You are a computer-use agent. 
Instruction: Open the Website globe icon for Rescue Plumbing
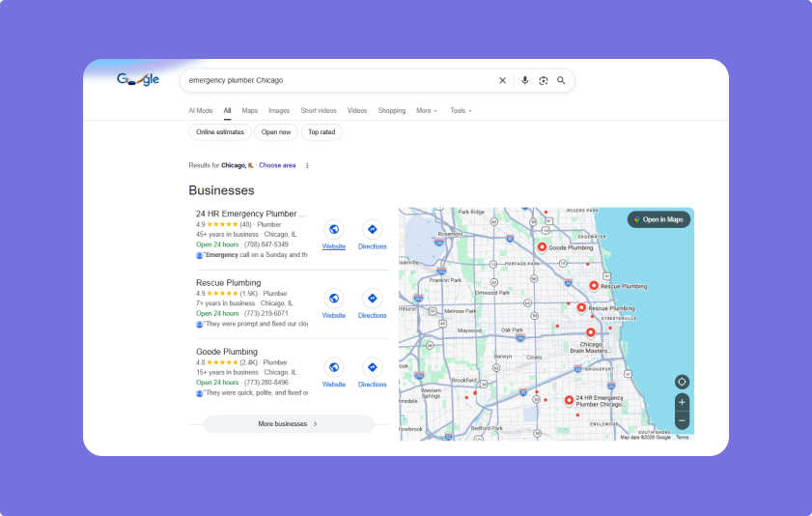[x=334, y=298]
